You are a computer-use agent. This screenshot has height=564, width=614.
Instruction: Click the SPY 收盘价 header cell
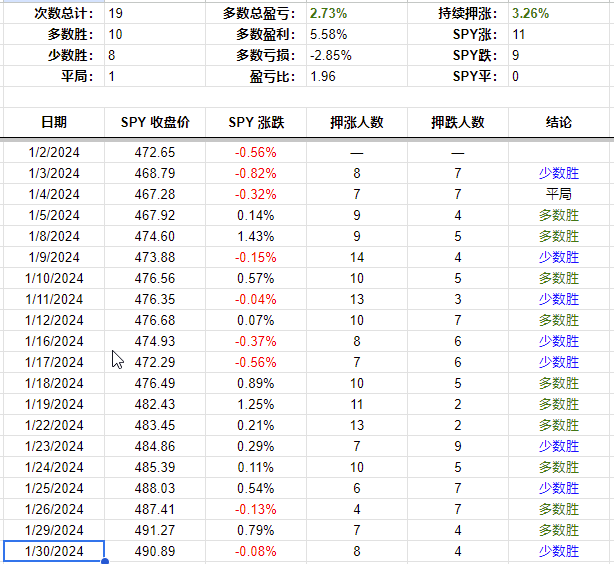155,122
